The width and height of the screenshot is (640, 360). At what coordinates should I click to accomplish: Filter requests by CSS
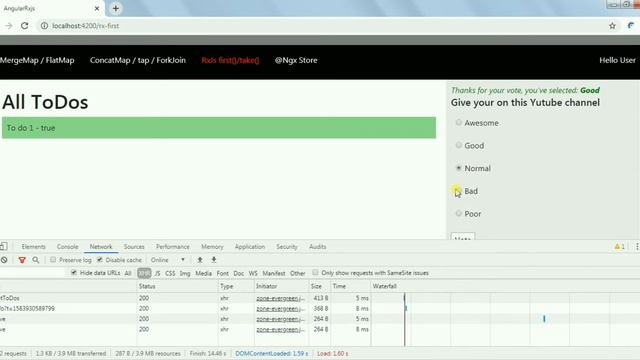click(170, 273)
